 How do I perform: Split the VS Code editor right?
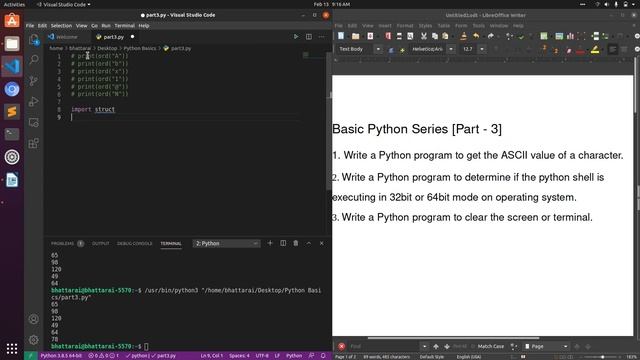(309, 37)
